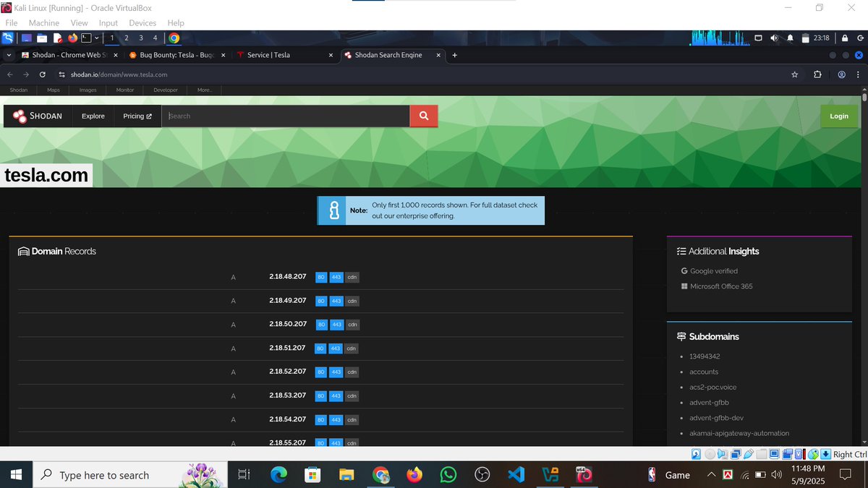Open VirtualBox File menu

pyautogui.click(x=12, y=23)
